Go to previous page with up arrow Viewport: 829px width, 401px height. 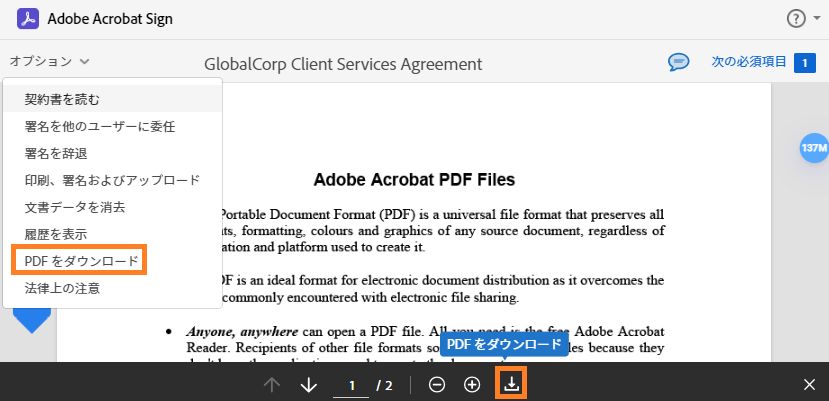[x=272, y=385]
